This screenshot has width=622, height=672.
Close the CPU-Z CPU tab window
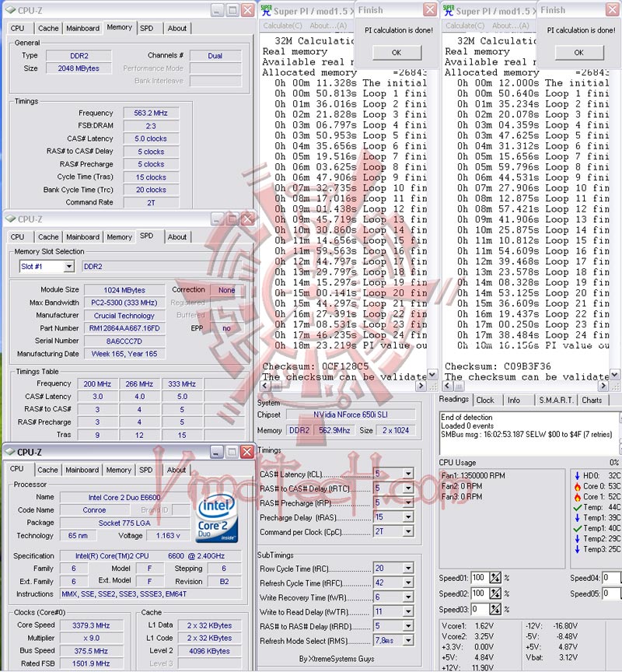click(247, 452)
